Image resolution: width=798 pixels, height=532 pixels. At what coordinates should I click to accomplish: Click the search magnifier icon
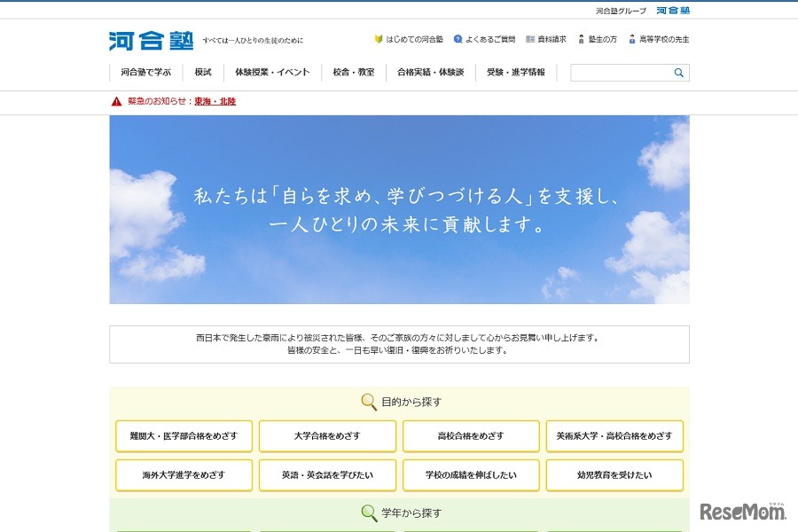(680, 73)
